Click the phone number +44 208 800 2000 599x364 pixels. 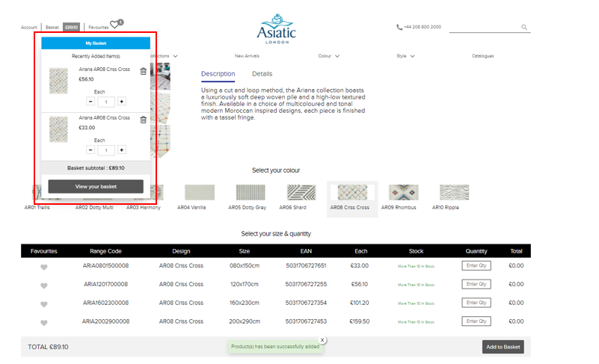423,27
